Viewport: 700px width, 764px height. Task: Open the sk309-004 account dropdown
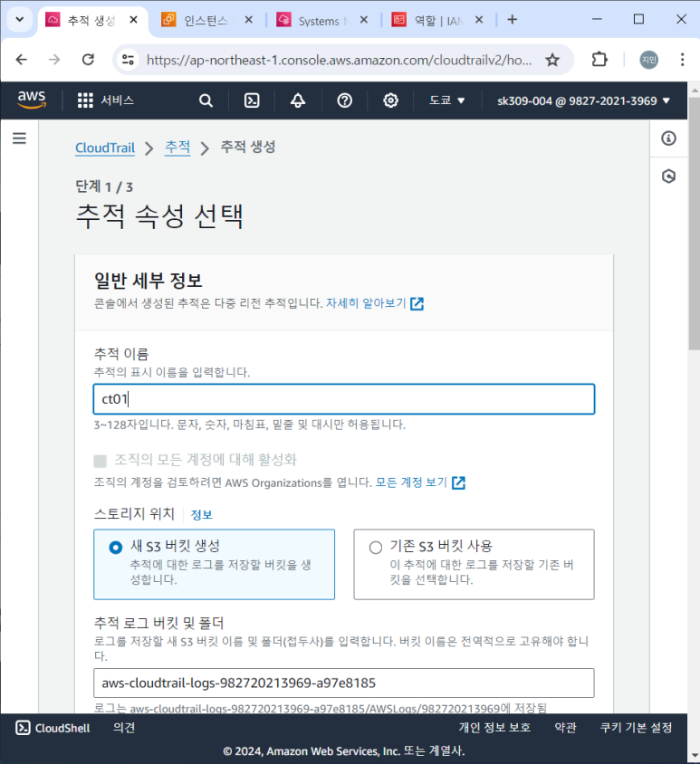[x=583, y=100]
